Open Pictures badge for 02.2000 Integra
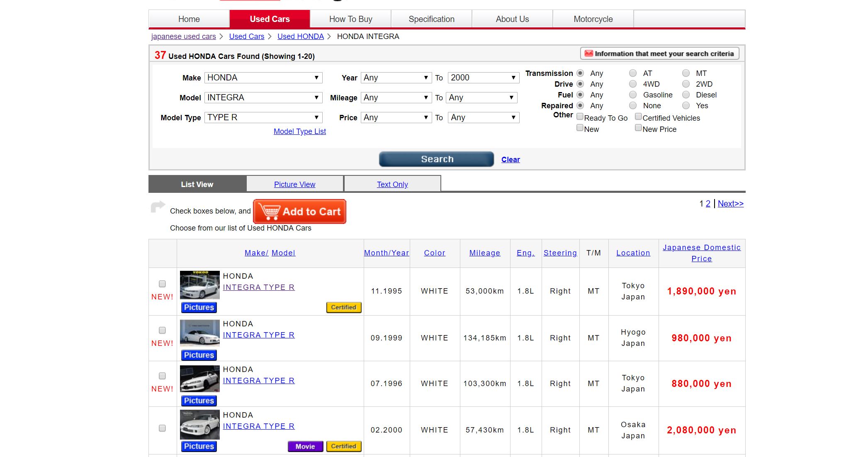 click(199, 446)
